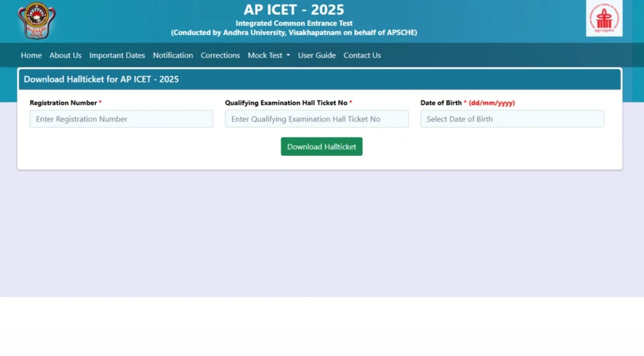Click the Andhra University emblem logo

36,21
